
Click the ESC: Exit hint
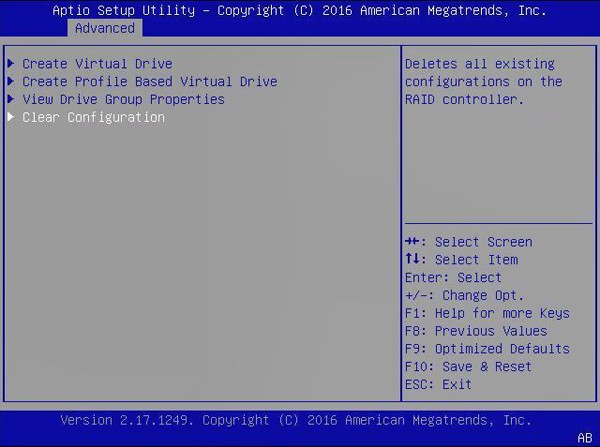(x=438, y=385)
